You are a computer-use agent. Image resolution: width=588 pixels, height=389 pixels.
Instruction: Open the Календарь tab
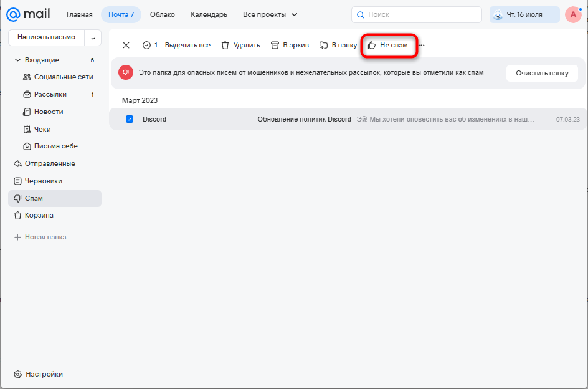[209, 14]
